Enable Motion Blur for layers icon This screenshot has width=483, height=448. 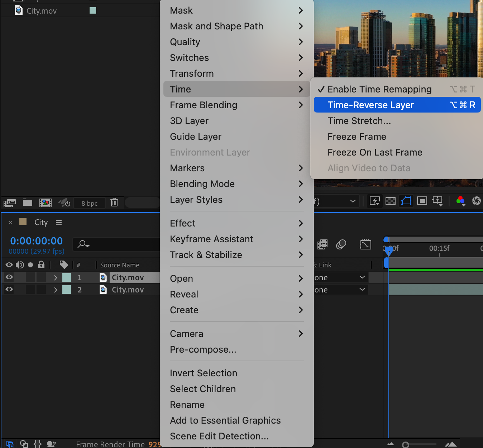point(341,244)
